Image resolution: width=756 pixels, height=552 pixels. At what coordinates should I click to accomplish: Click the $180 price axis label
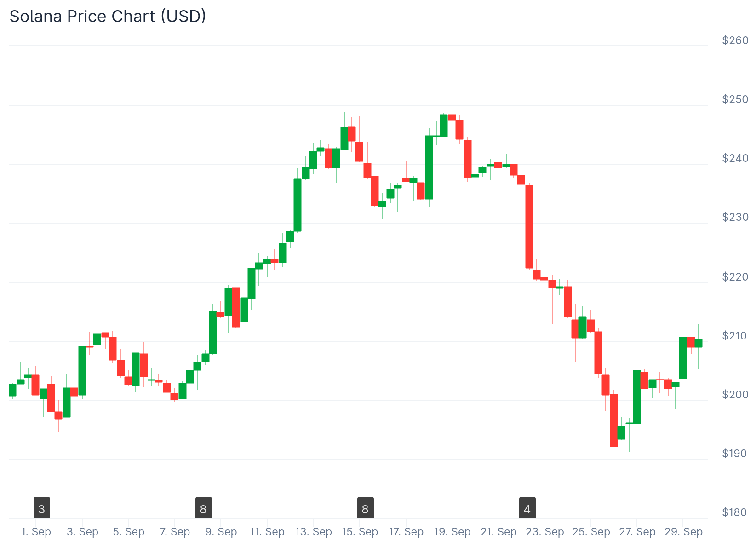pos(735,512)
